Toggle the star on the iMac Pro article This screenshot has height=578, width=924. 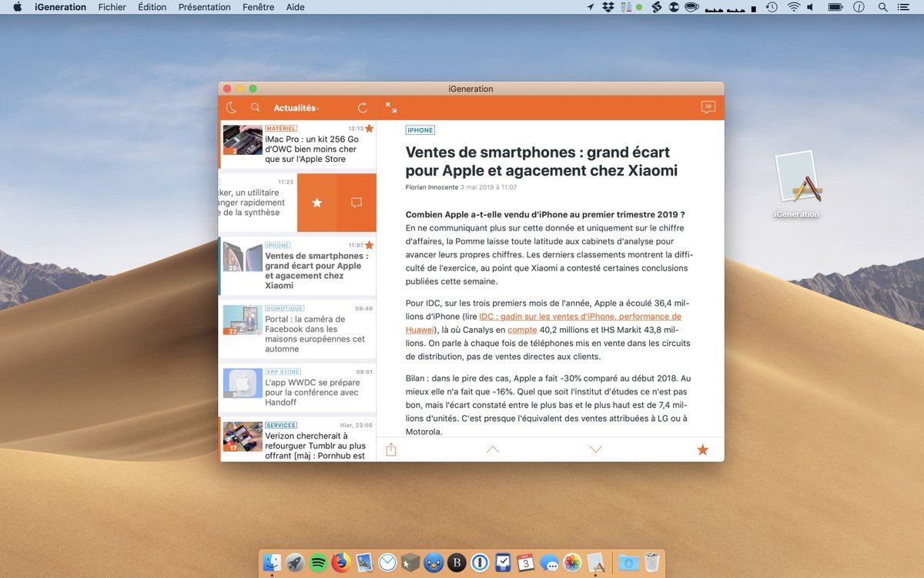point(370,129)
